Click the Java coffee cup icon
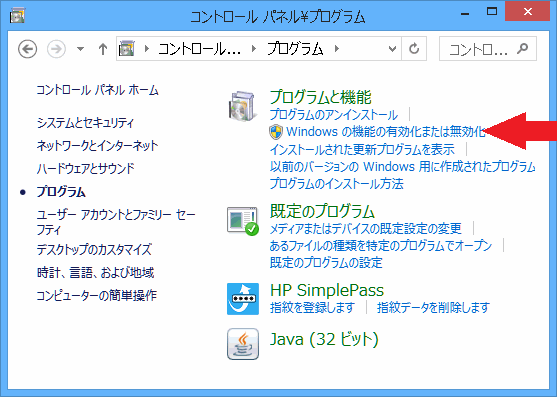 pos(243,344)
